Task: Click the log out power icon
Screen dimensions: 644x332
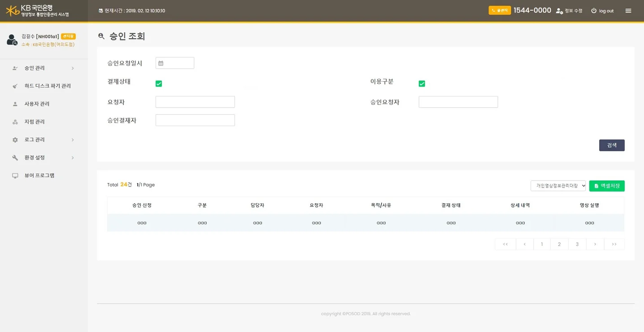Action: click(594, 11)
